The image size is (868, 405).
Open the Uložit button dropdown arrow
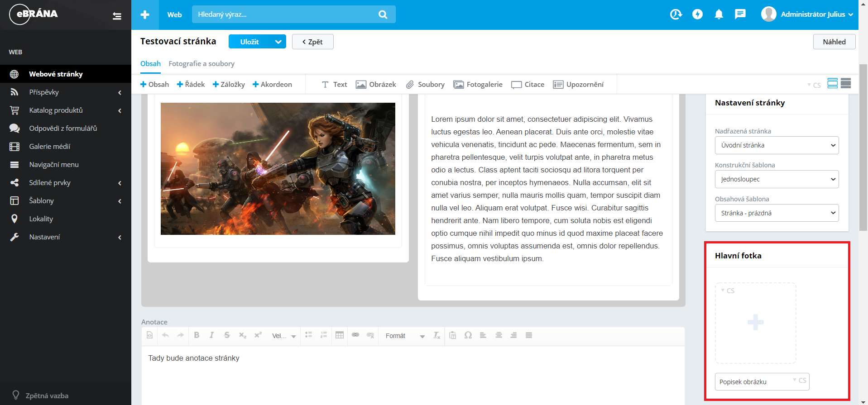278,42
